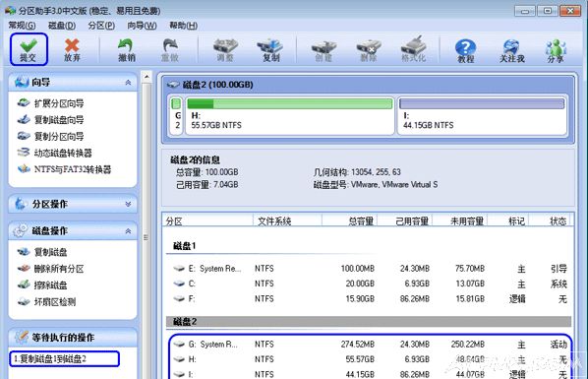Collapse the 向导 panel chevron

pyautogui.click(x=128, y=83)
